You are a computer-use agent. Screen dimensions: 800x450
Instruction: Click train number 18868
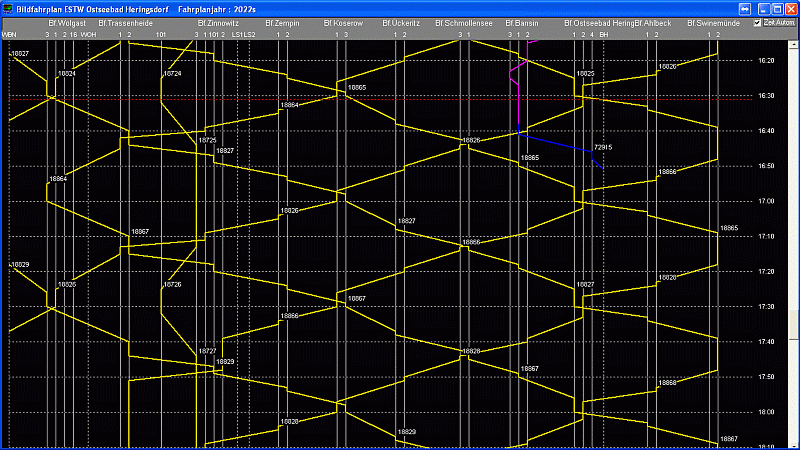click(667, 383)
